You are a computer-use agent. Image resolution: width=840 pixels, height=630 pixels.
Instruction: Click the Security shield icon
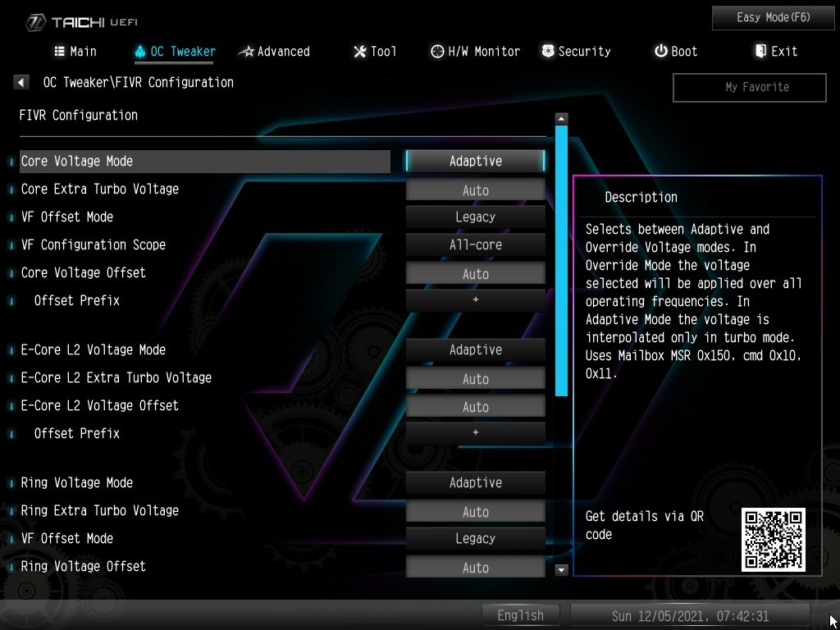(x=547, y=52)
